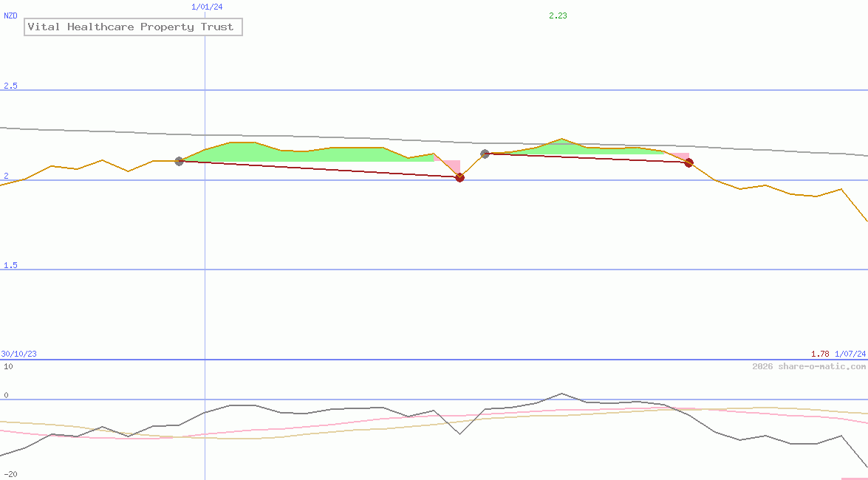Click the 2.5 price gridline label
The height and width of the screenshot is (480, 868).
coord(10,86)
